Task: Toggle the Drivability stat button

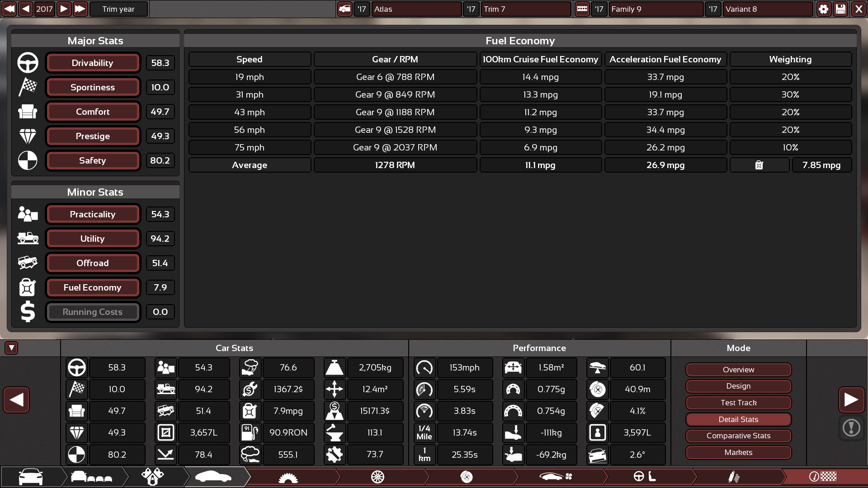Action: (x=93, y=63)
